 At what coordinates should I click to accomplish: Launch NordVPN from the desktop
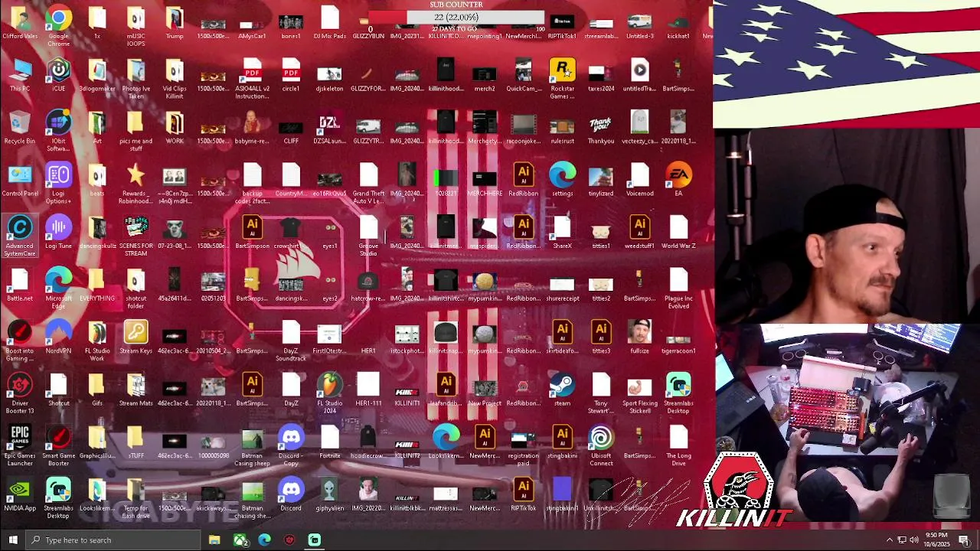(58, 337)
